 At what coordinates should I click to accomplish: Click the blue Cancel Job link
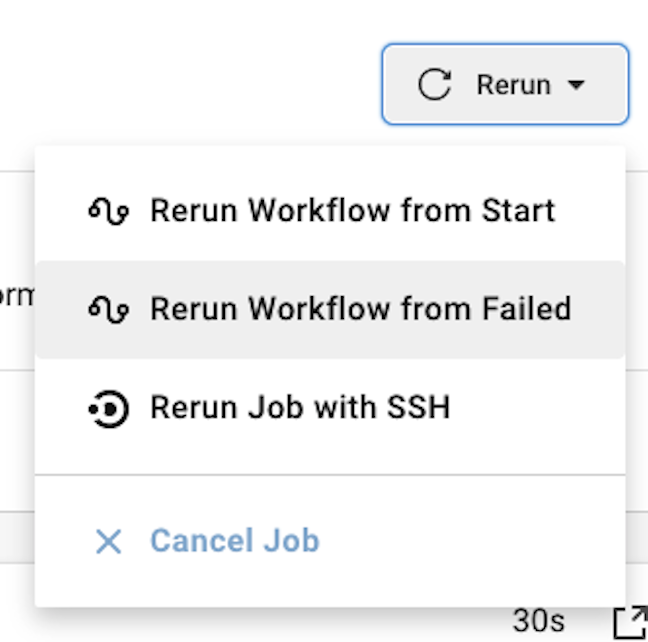point(235,540)
